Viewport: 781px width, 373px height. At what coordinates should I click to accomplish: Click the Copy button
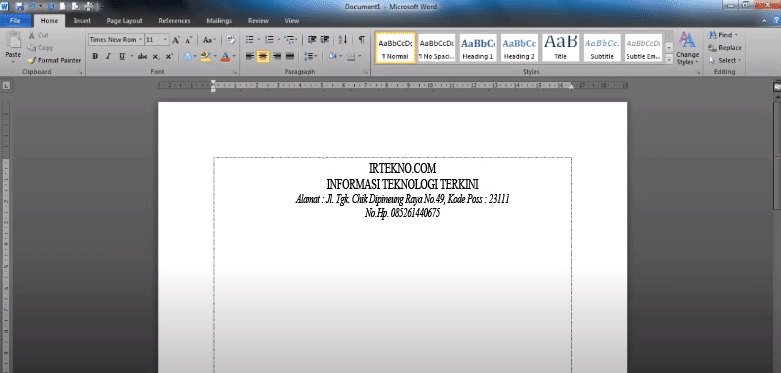pos(40,48)
